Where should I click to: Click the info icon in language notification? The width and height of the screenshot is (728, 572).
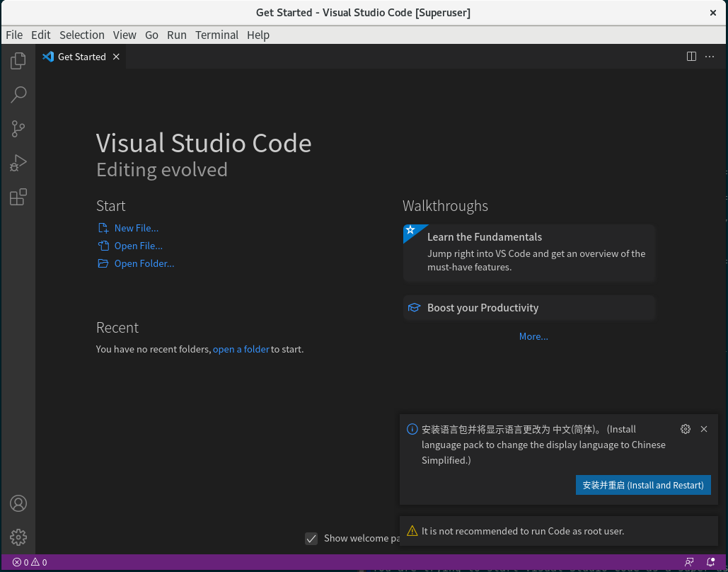(x=412, y=429)
